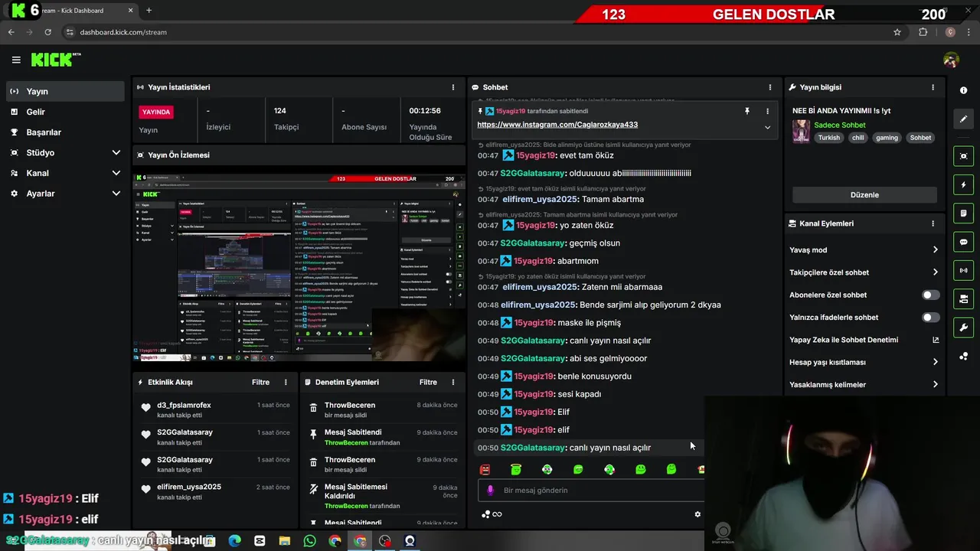The width and height of the screenshot is (980, 551).
Task: Open Denetim Eylemleri three-dot menu
Action: click(453, 382)
